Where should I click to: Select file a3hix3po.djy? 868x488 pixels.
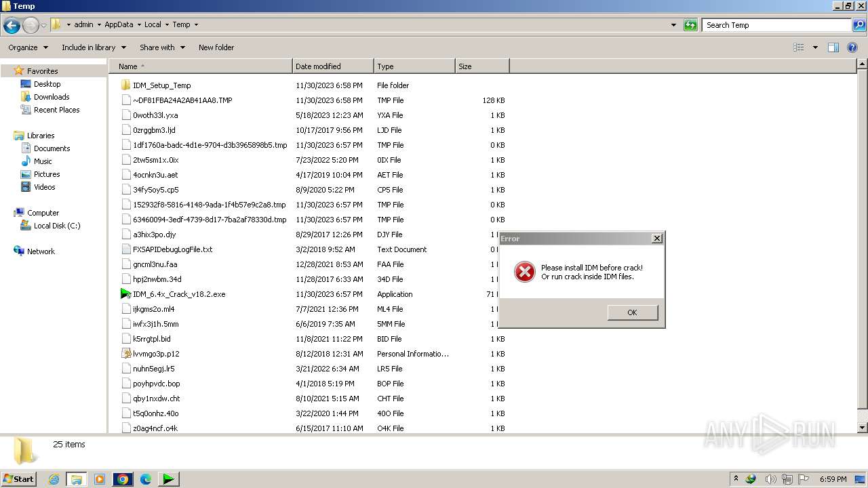coord(154,235)
